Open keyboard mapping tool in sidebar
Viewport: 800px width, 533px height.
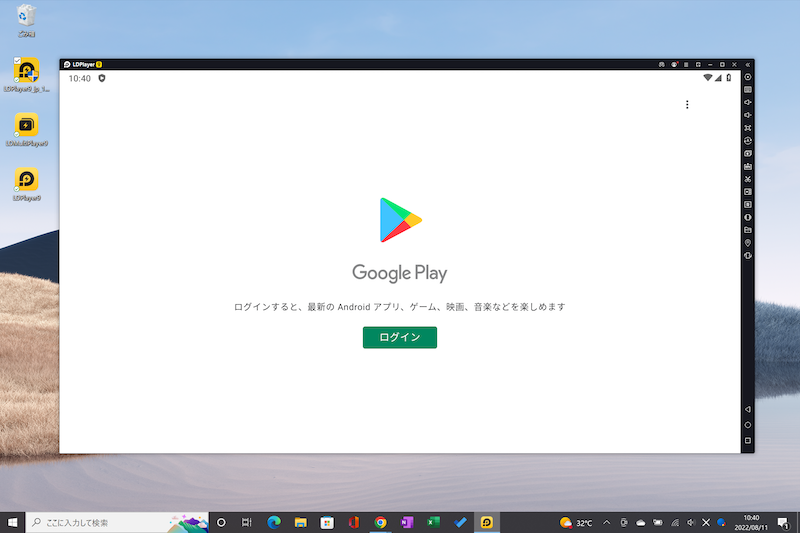(748, 90)
